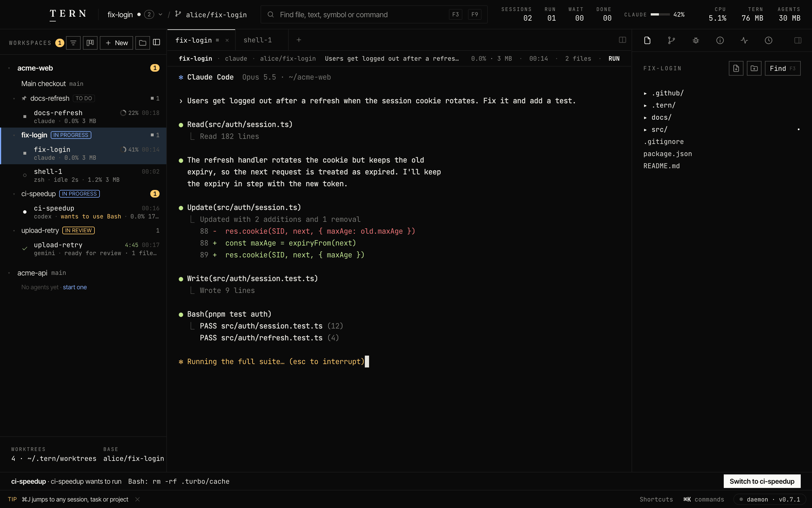812x508 pixels.
Task: Click the Claude usage progress bar
Action: (x=660, y=14)
